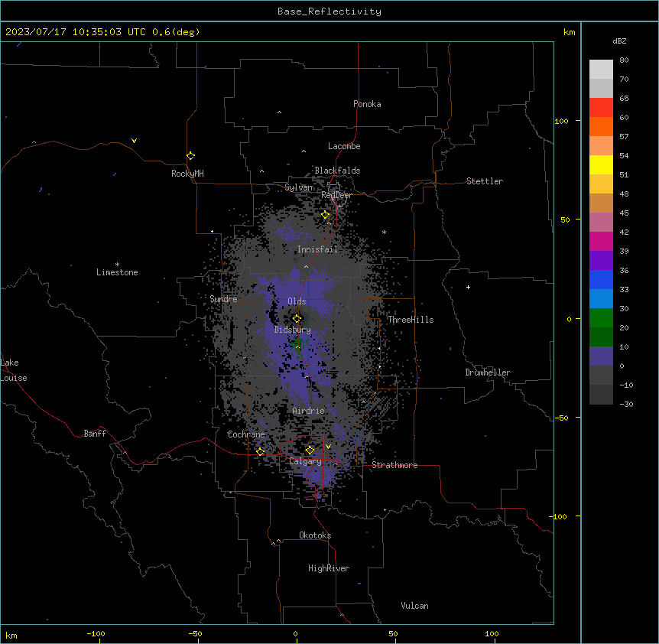Click the Vulcan label
The width and height of the screenshot is (659, 644).
415,606
